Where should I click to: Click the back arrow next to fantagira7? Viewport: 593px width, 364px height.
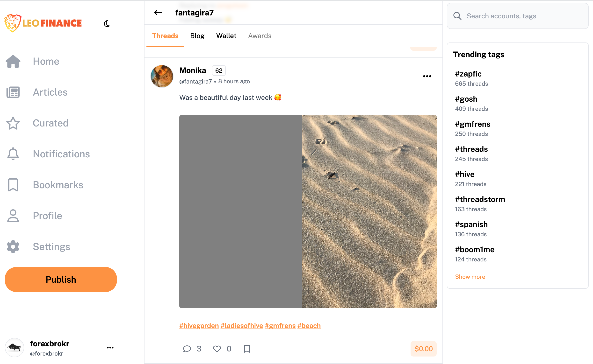click(x=158, y=13)
